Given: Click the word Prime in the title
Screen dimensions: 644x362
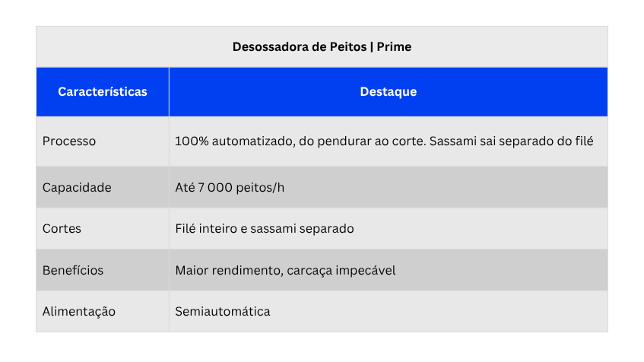Looking at the screenshot, I should [x=394, y=47].
